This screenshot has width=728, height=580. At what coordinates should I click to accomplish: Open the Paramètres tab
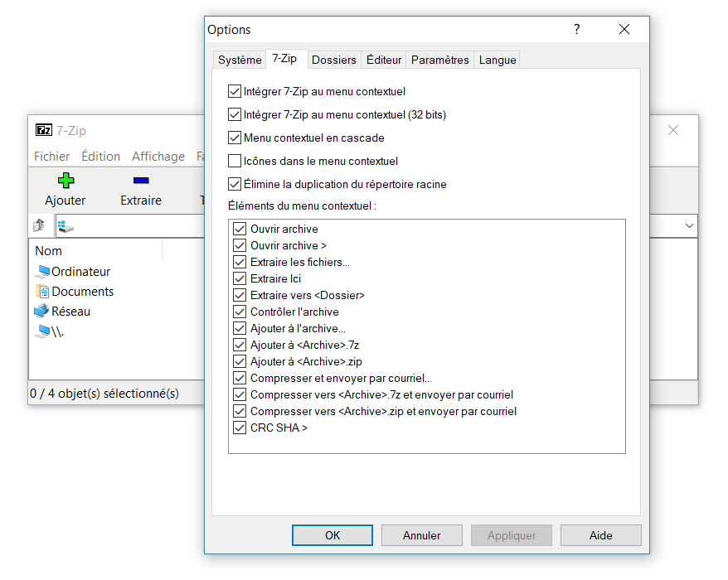click(x=440, y=60)
